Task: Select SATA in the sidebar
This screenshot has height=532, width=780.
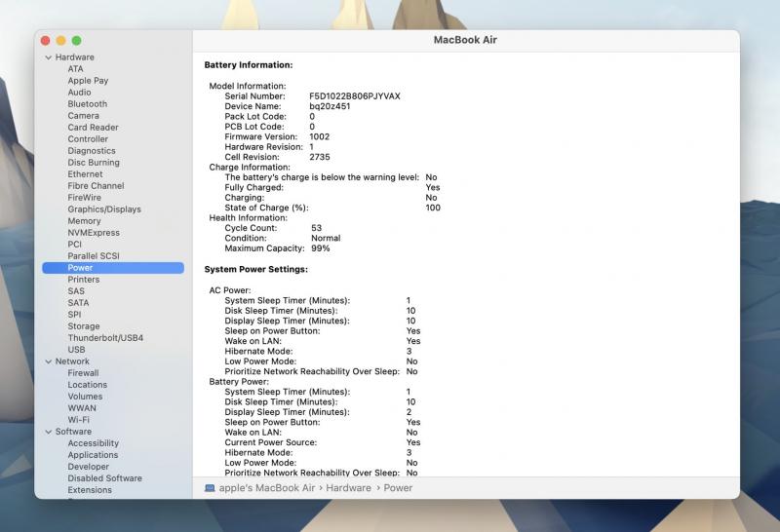Action: coord(78,303)
